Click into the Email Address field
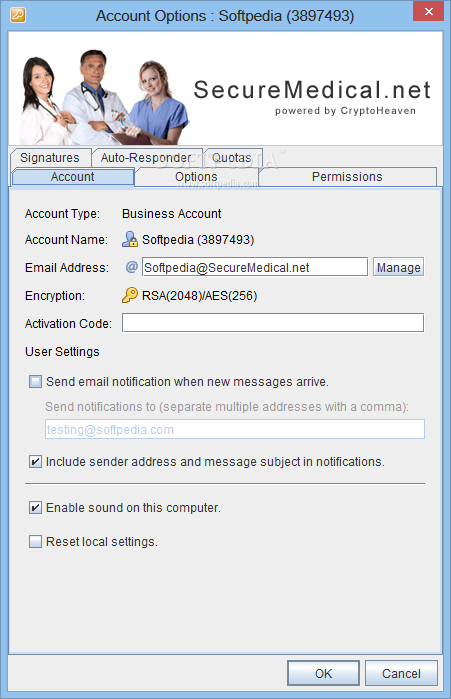The height and width of the screenshot is (699, 451). coord(255,267)
